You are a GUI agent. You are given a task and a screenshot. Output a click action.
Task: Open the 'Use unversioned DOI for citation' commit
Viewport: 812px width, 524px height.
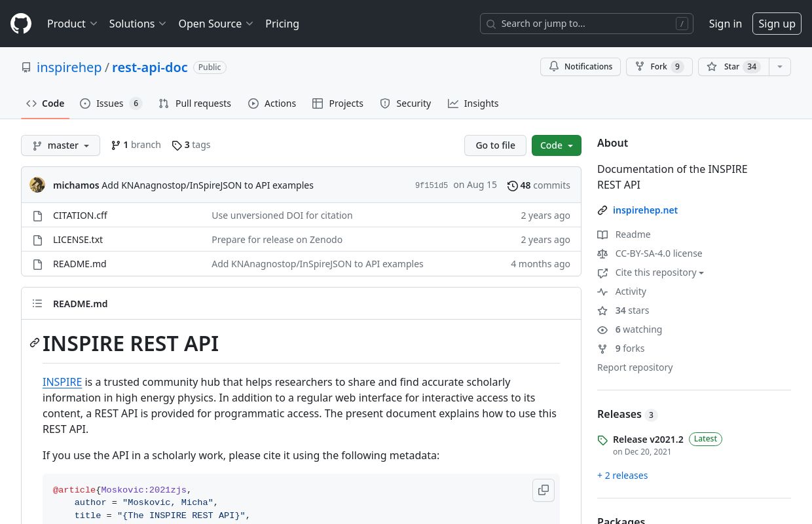[x=282, y=215]
